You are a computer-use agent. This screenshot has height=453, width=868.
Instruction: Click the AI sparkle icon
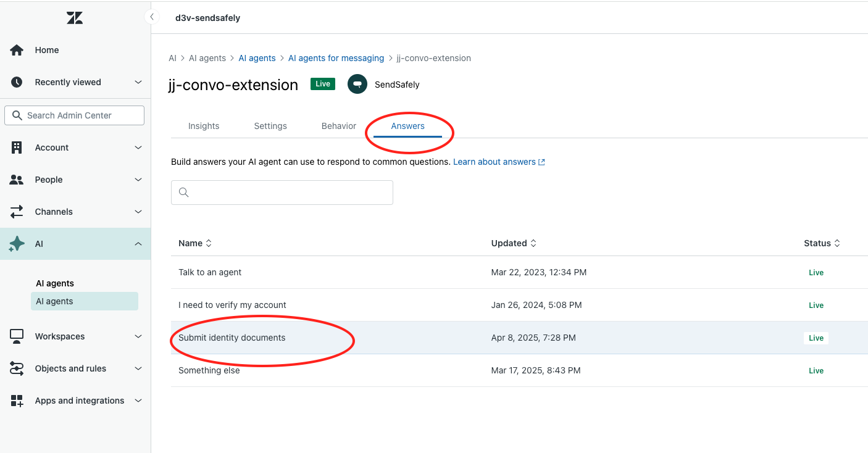click(17, 244)
